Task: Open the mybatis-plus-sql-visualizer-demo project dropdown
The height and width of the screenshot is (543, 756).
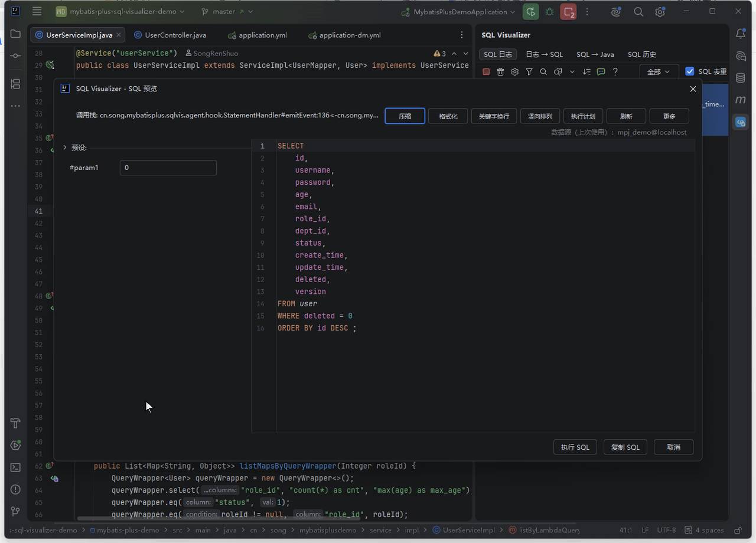Action: 120,12
